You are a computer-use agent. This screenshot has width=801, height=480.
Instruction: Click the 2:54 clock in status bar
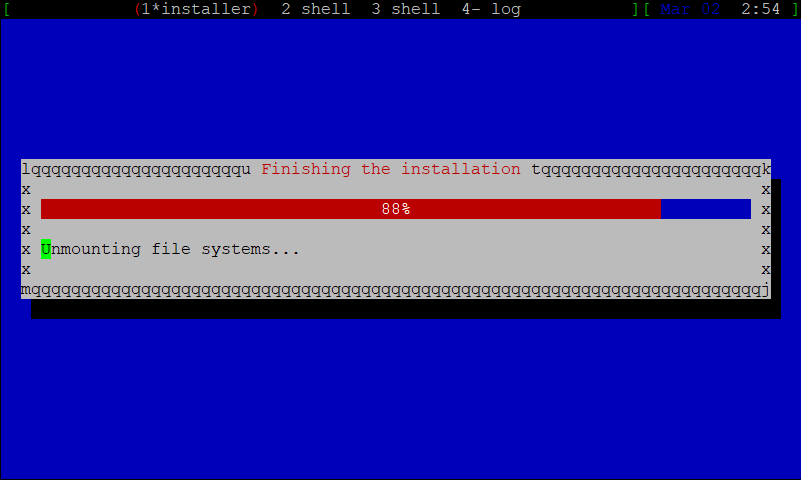click(761, 9)
